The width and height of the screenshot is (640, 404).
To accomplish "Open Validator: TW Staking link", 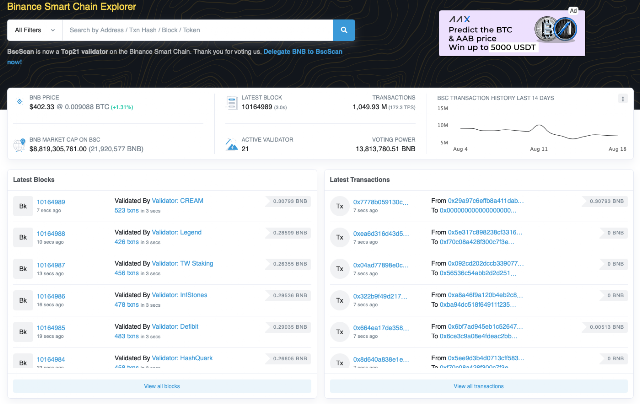I will [x=182, y=264].
